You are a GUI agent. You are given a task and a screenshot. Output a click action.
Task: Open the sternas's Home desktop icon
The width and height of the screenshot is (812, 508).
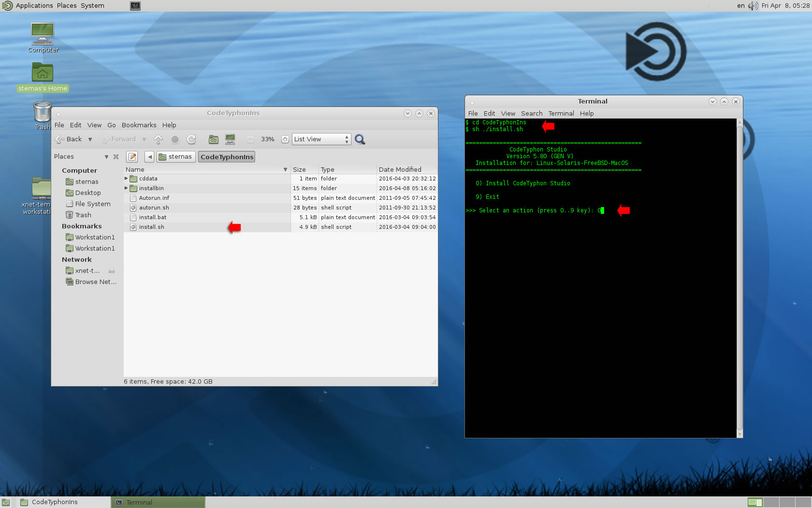(x=43, y=77)
